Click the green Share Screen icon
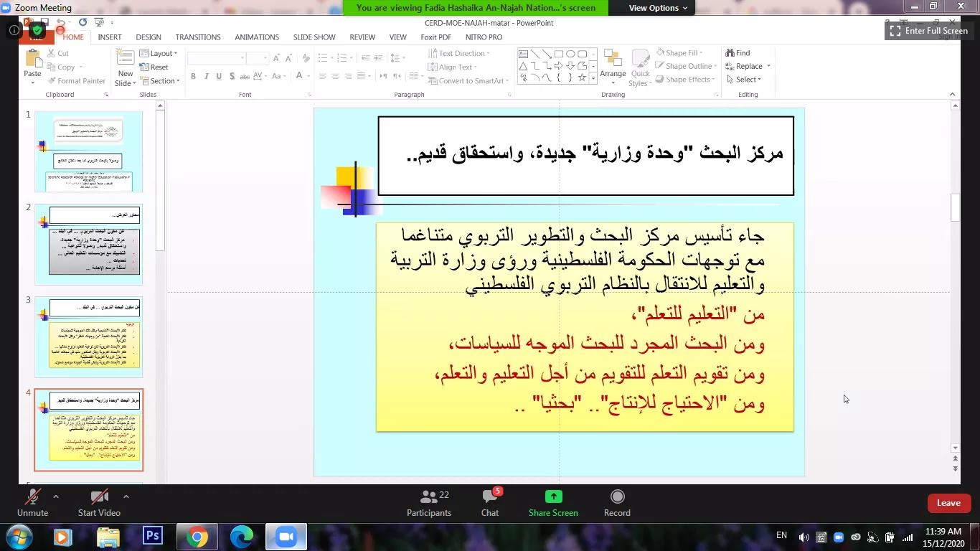Image resolution: width=980 pixels, height=551 pixels. (x=553, y=496)
